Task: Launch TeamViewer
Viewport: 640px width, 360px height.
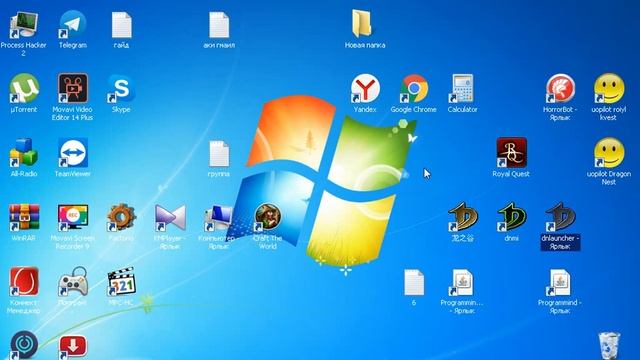Action: [73, 152]
